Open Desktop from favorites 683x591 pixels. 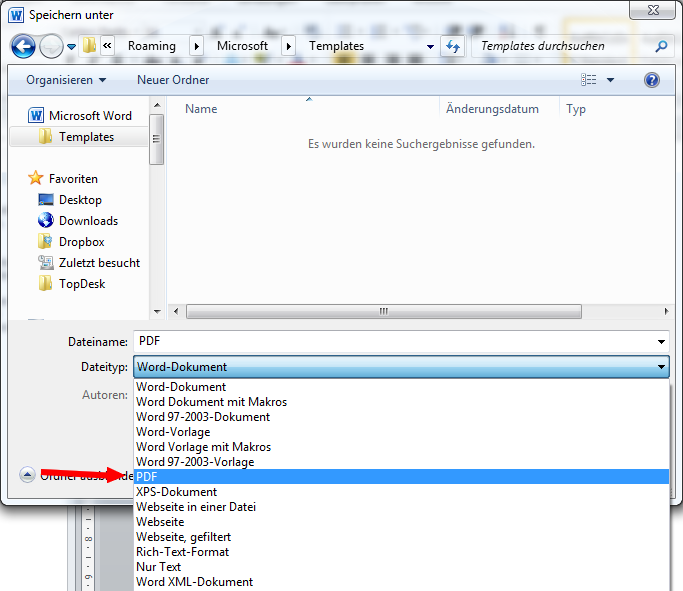(x=80, y=200)
